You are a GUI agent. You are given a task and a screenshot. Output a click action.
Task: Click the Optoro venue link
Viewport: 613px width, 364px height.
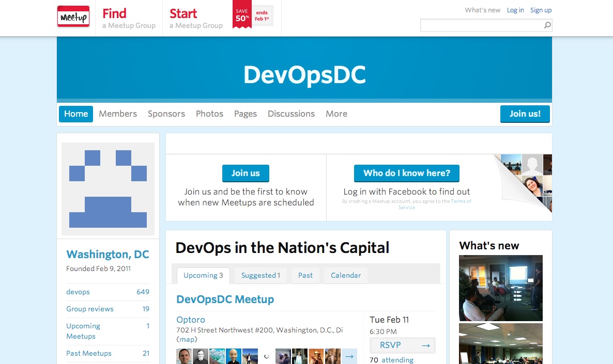(x=190, y=320)
